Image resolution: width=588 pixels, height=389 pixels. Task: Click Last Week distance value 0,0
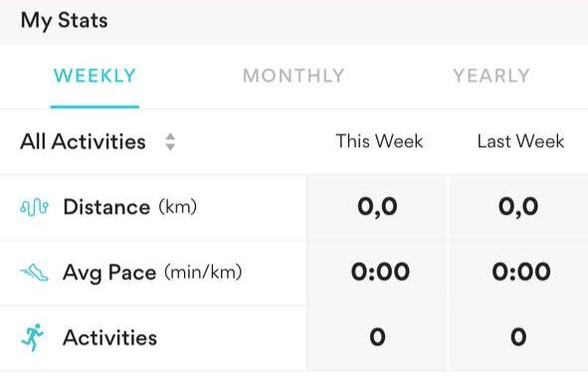[518, 207]
